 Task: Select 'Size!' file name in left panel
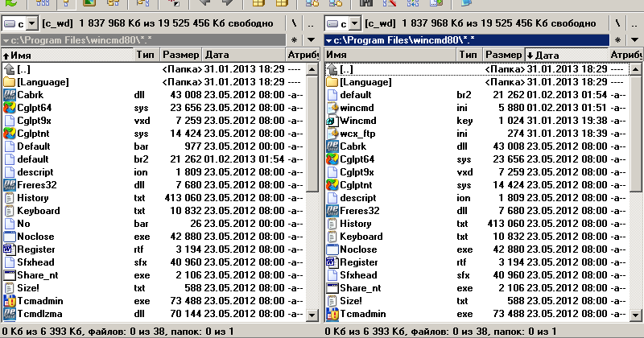pos(28,288)
